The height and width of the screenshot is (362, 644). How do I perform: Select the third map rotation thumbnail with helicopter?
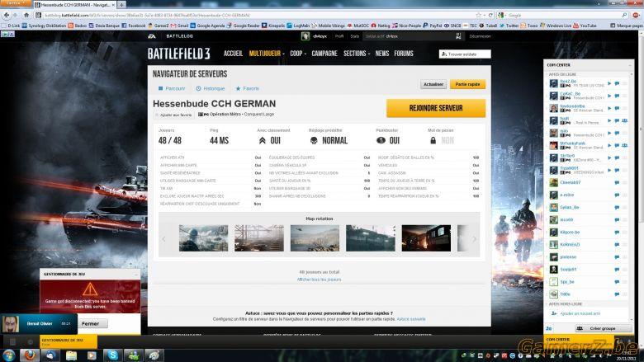[315, 238]
